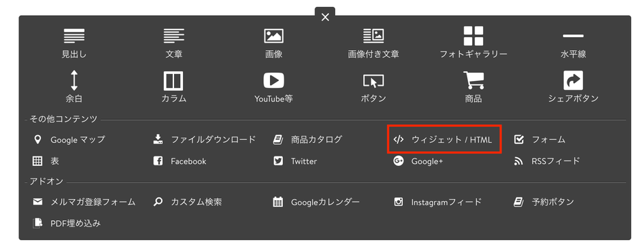Add a カラム columns icon
The image size is (644, 247).
(x=173, y=80)
